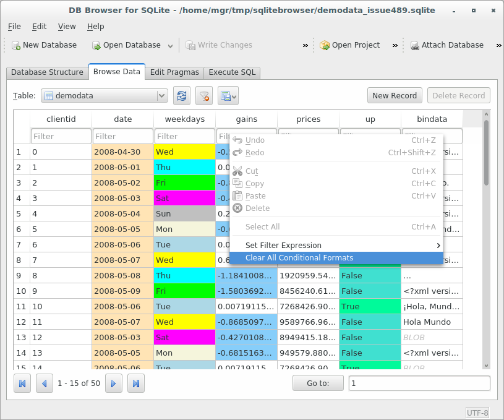Click the Undo icon in context menu

click(x=237, y=140)
